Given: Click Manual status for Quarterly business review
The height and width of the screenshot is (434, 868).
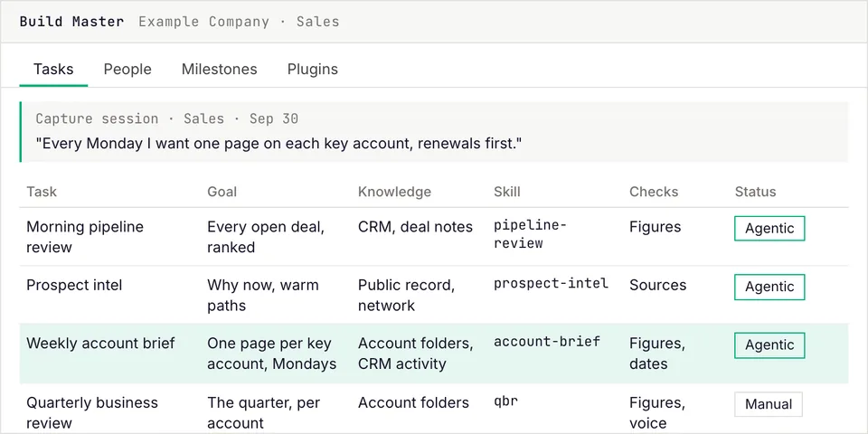Looking at the screenshot, I should pos(769,404).
